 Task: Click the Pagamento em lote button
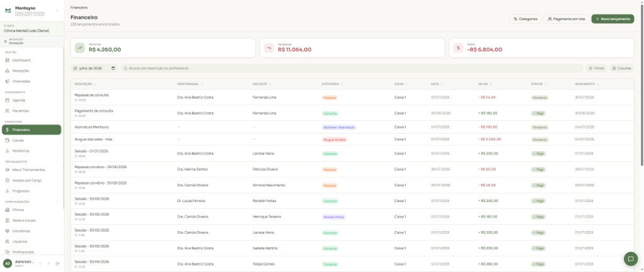(567, 19)
